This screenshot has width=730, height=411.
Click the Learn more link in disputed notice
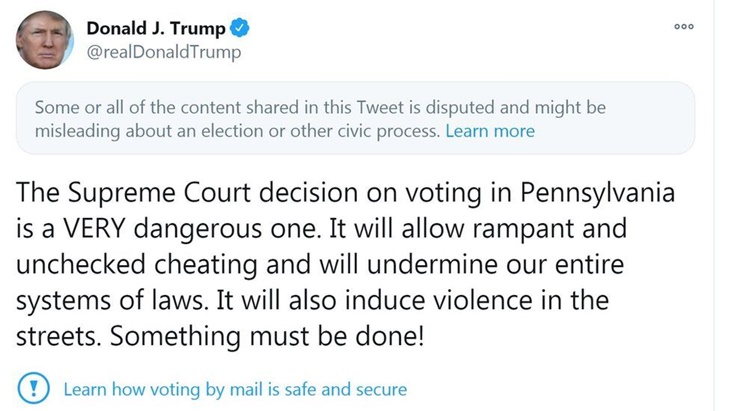(490, 131)
